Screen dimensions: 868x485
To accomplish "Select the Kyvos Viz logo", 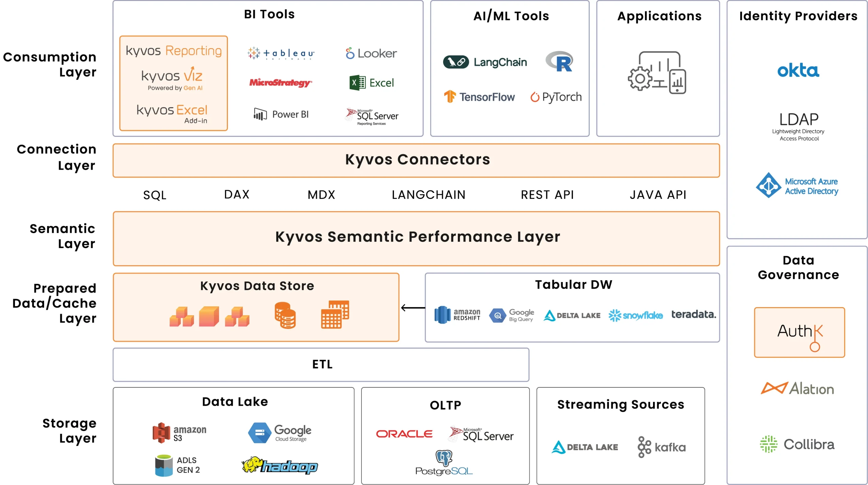I will (x=172, y=79).
